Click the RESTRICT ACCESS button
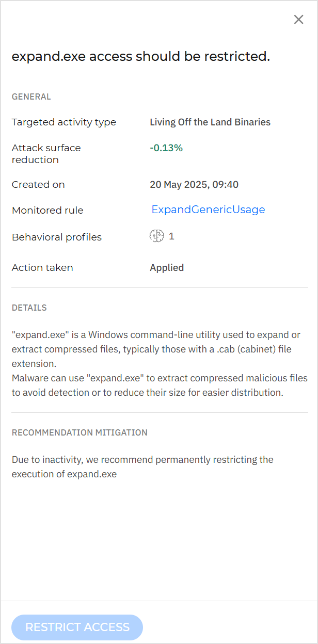This screenshot has height=644, width=318. click(x=77, y=627)
